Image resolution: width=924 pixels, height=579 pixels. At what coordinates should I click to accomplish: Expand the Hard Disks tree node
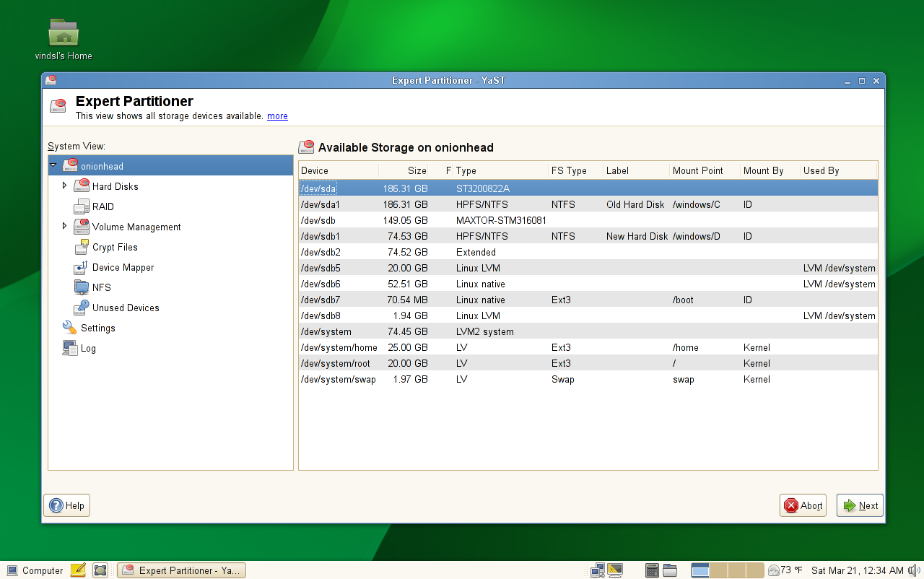pos(64,186)
